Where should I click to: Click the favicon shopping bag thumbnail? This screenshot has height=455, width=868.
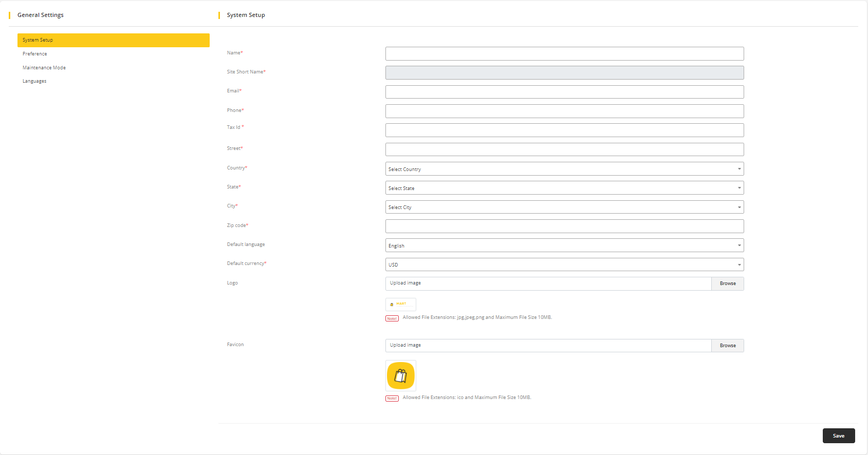(x=400, y=375)
